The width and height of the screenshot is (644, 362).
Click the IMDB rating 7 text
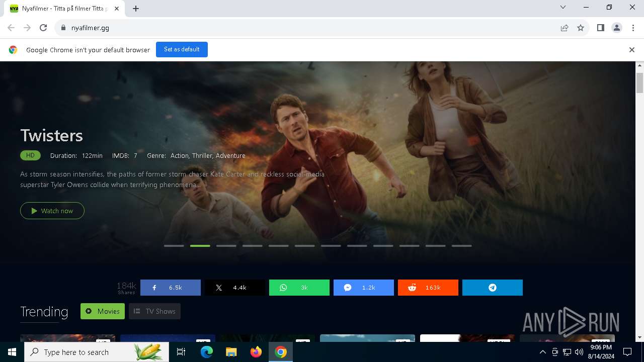(125, 155)
